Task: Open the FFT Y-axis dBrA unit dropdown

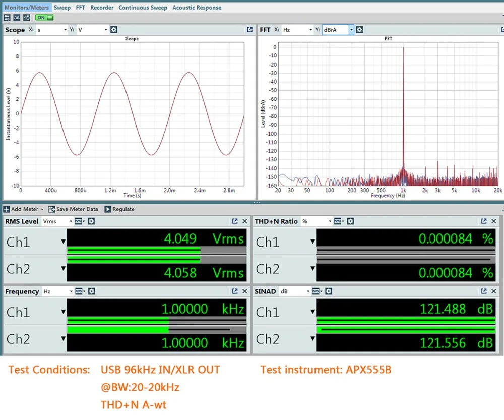Action: tap(351, 30)
